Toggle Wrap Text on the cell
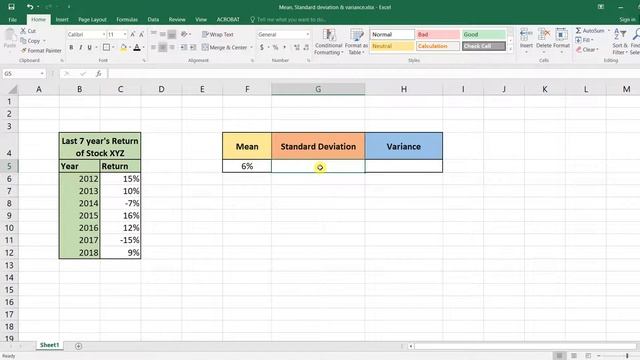 coord(218,35)
